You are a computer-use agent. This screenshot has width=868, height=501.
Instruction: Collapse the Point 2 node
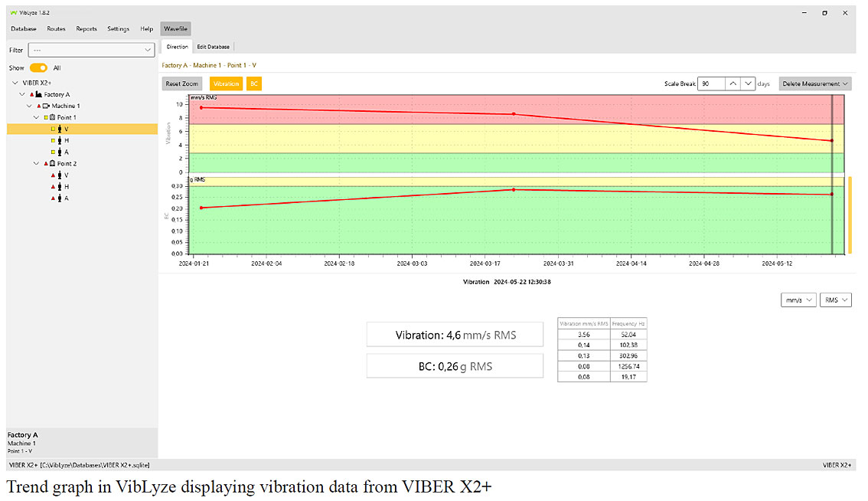click(x=37, y=163)
